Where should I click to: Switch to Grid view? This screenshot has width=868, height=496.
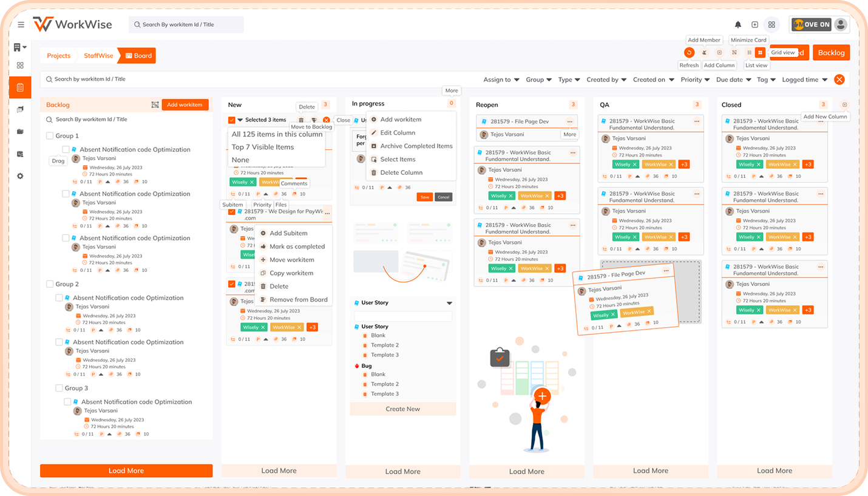point(760,53)
